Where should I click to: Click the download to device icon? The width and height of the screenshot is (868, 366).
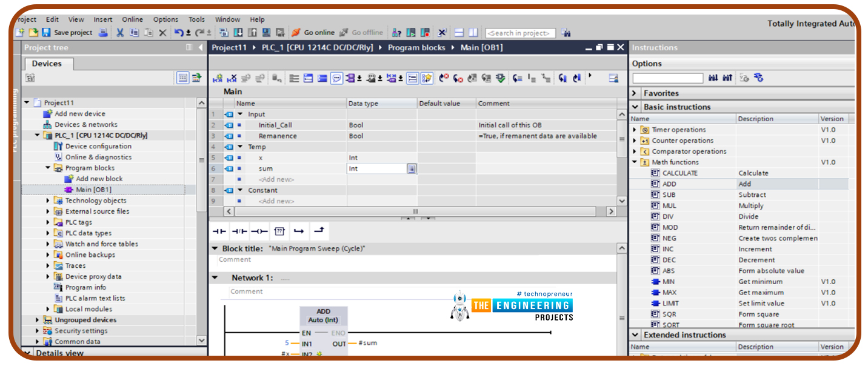[x=238, y=33]
